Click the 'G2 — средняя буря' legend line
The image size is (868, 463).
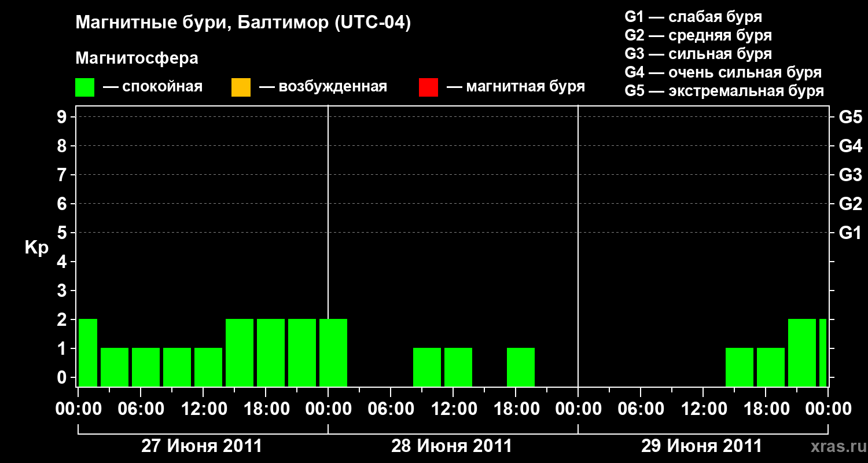click(x=698, y=35)
